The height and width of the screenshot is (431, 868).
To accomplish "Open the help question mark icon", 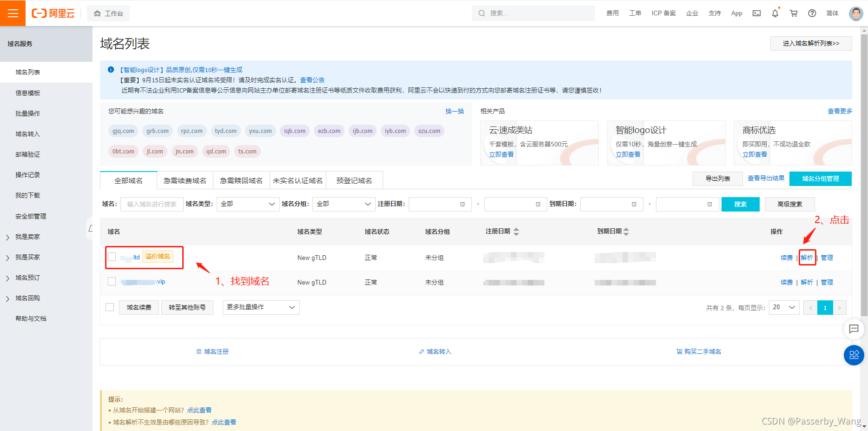I will click(x=812, y=13).
